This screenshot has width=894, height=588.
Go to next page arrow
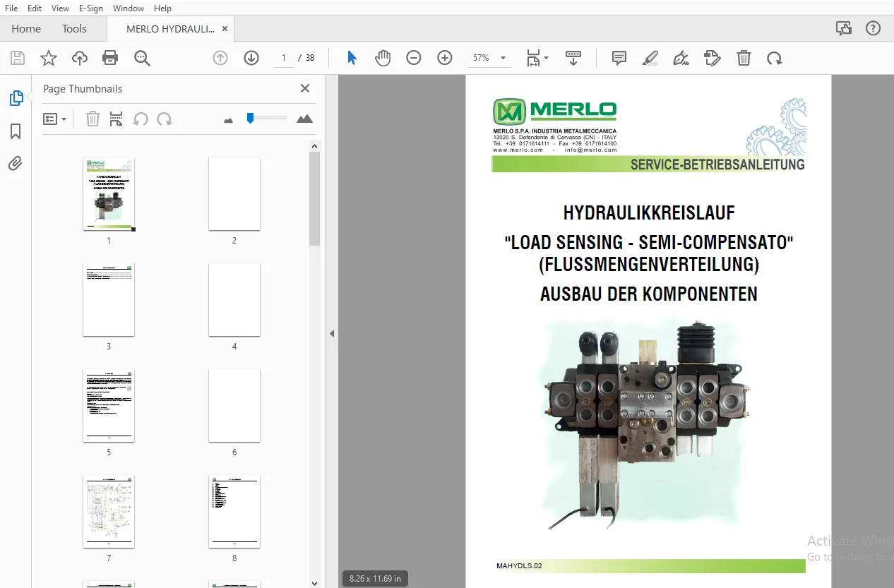pos(251,58)
